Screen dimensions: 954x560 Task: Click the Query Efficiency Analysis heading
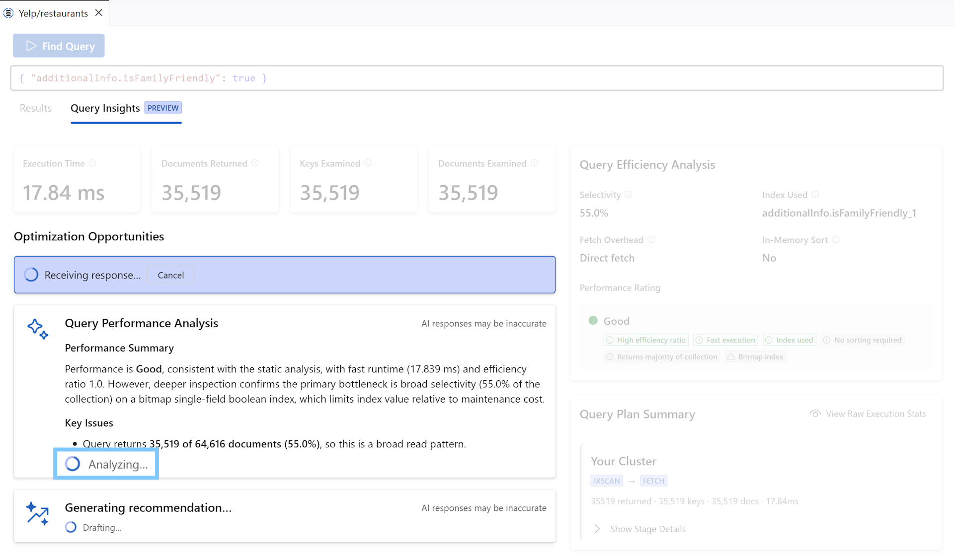647,165
